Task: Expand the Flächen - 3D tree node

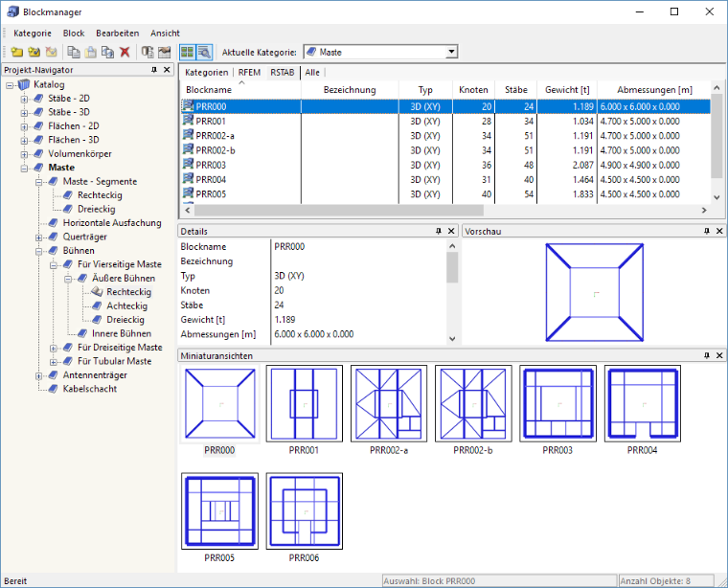Action: click(x=24, y=141)
